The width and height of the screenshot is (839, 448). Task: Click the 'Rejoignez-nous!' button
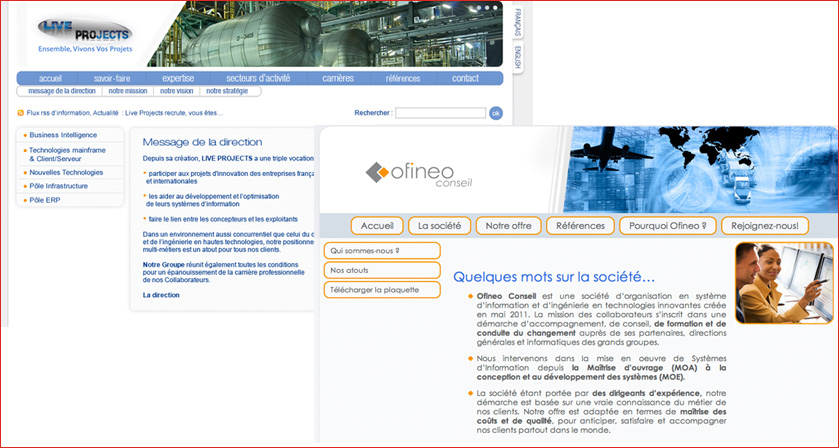coord(764,226)
